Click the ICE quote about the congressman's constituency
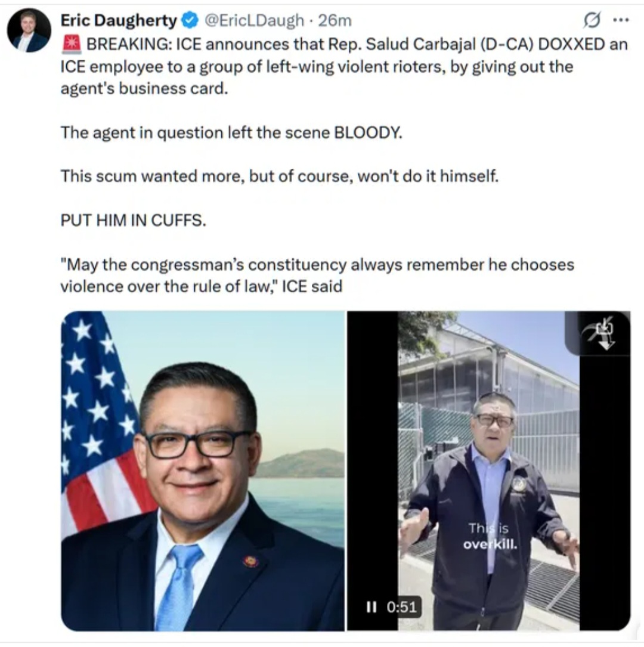This screenshot has height=647, width=644. (317, 275)
